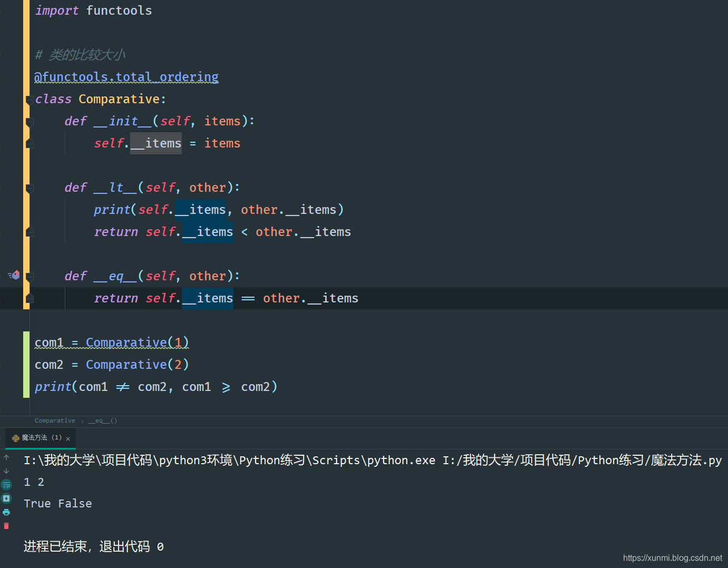This screenshot has height=568, width=728.
Task: Click com2 variable in Comparative(2) assignment
Action: 49,365
